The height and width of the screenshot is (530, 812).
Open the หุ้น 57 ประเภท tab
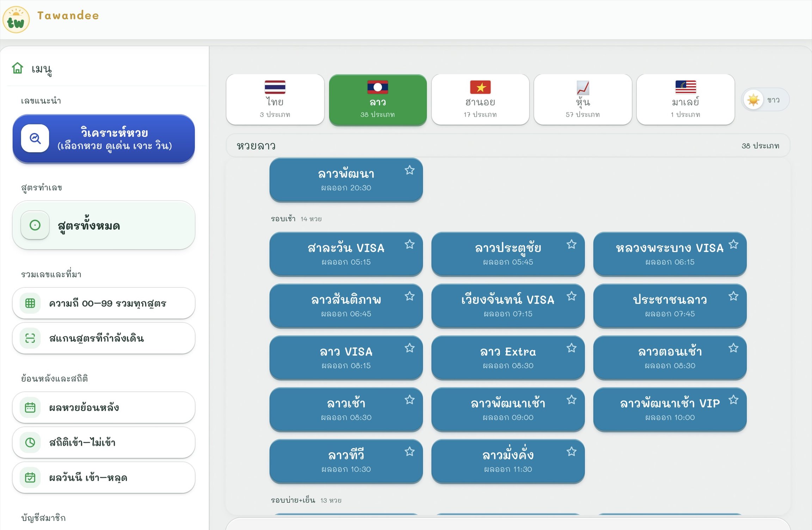(x=583, y=99)
